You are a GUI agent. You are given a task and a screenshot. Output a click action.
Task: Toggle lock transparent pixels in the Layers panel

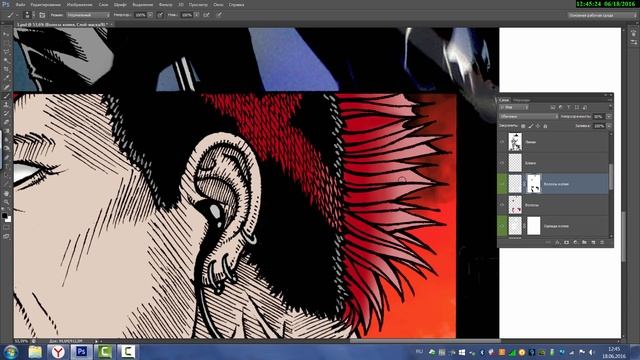pyautogui.click(x=523, y=126)
